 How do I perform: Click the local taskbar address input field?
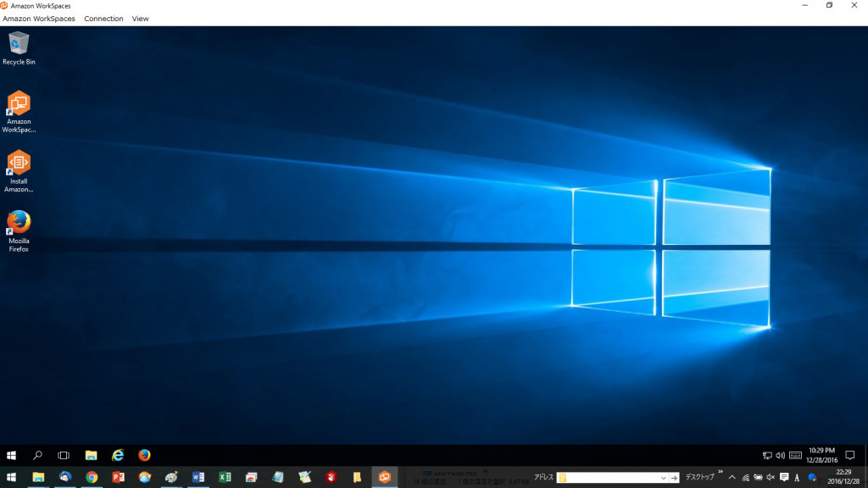tap(607, 478)
